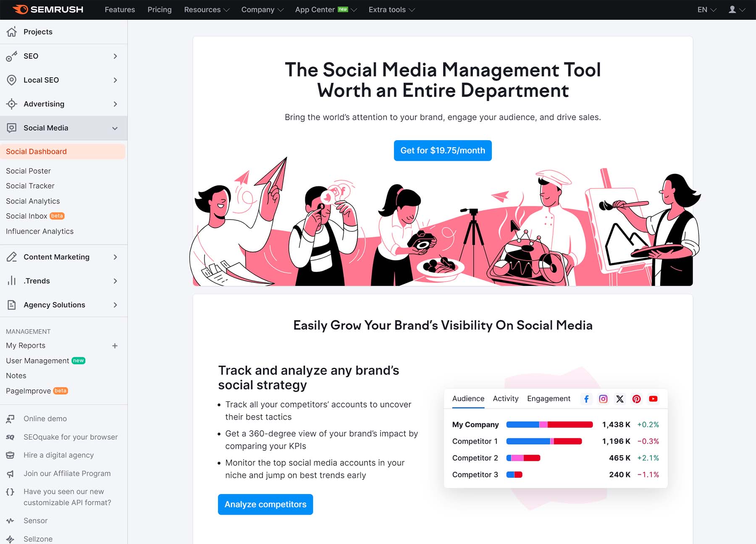Open the Pricing menu item

click(159, 9)
